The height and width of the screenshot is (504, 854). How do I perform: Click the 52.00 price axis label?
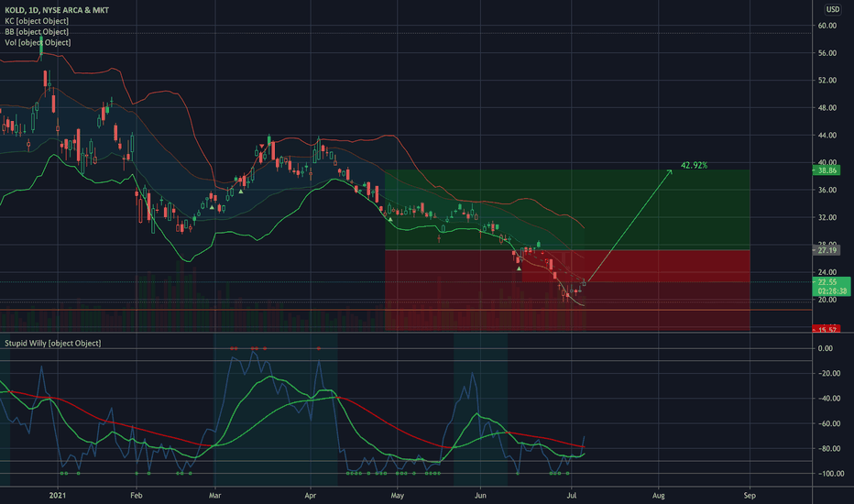[x=827, y=80]
